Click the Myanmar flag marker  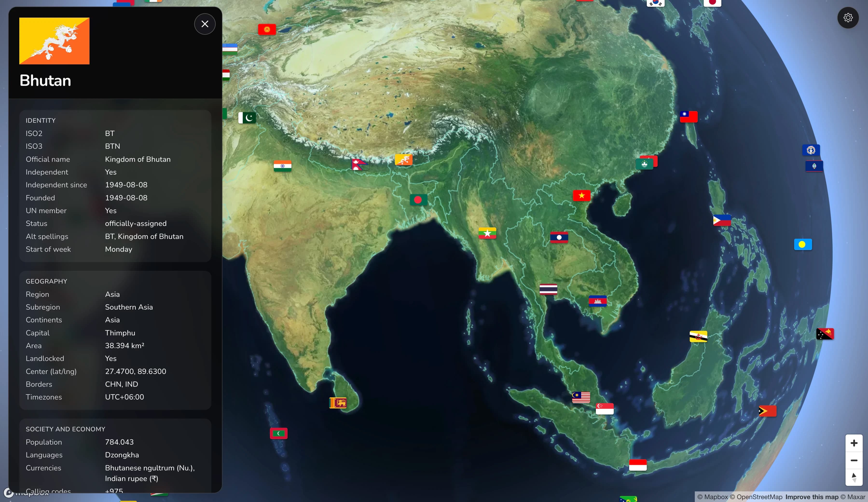point(487,233)
